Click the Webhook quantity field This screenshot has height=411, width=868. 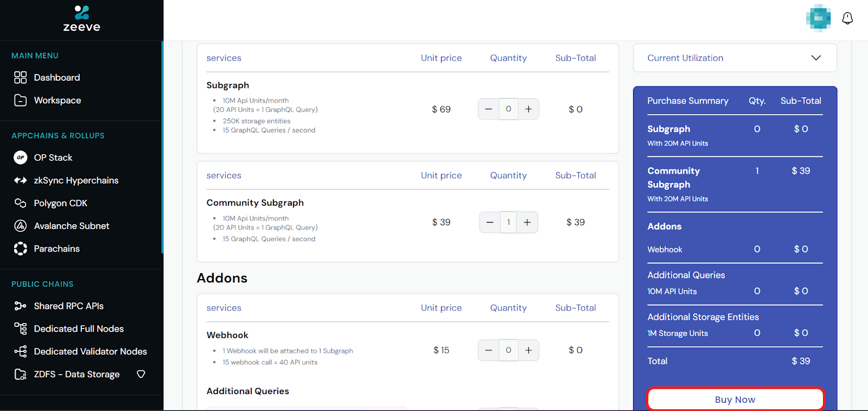[508, 350]
